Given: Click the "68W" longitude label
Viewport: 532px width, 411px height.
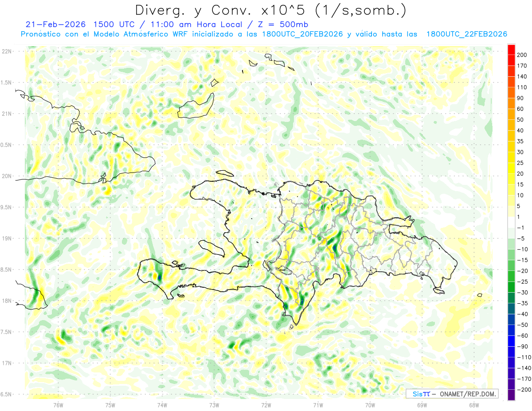Looking at the screenshot, I should tap(473, 405).
